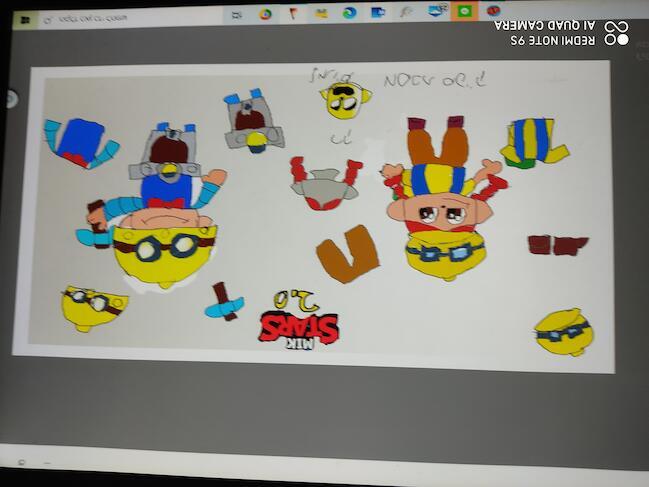
Task: Open File Explorer folder icon
Action: click(x=321, y=13)
